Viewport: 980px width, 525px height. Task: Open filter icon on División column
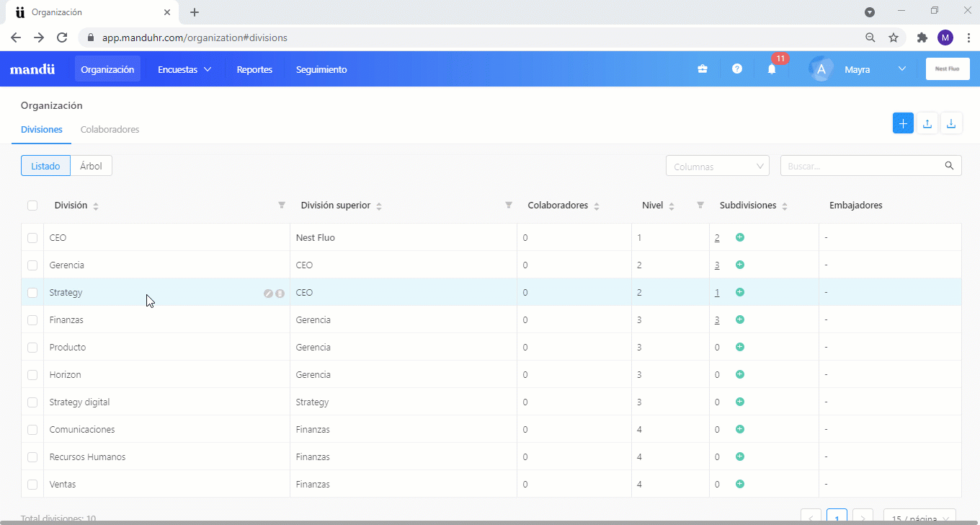pyautogui.click(x=282, y=206)
